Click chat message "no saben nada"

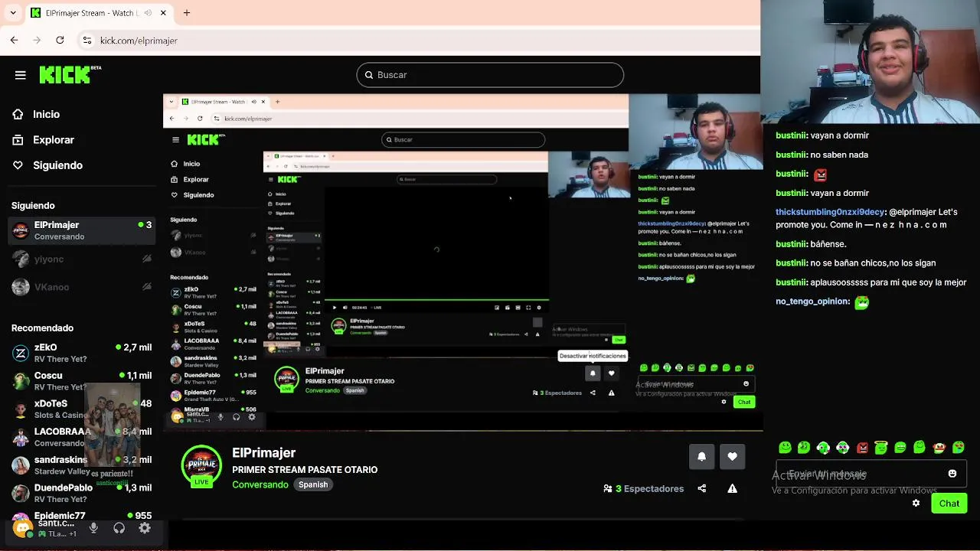839,155
